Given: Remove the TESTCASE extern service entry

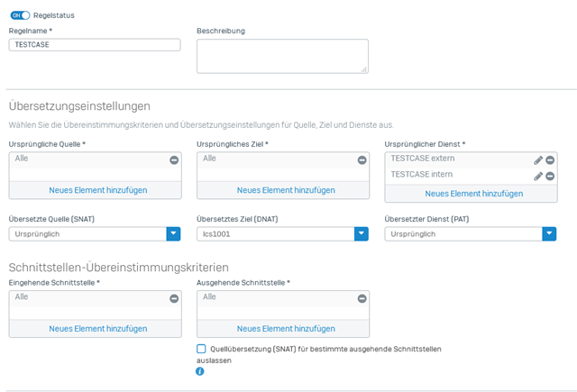Looking at the screenshot, I should pyautogui.click(x=550, y=160).
